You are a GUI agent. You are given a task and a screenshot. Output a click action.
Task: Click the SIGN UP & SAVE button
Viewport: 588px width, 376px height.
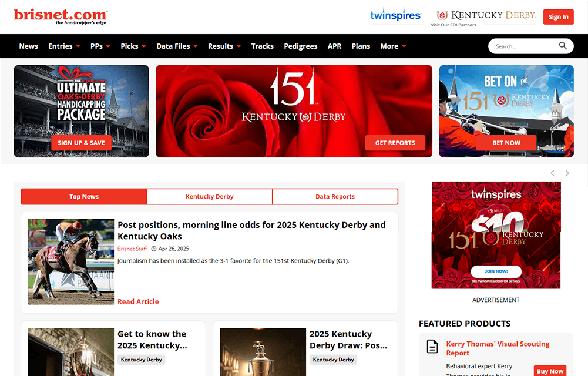pos(82,143)
